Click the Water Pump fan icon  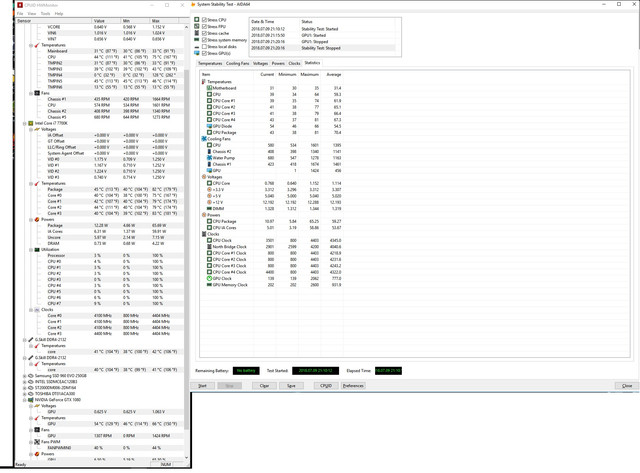click(x=209, y=158)
